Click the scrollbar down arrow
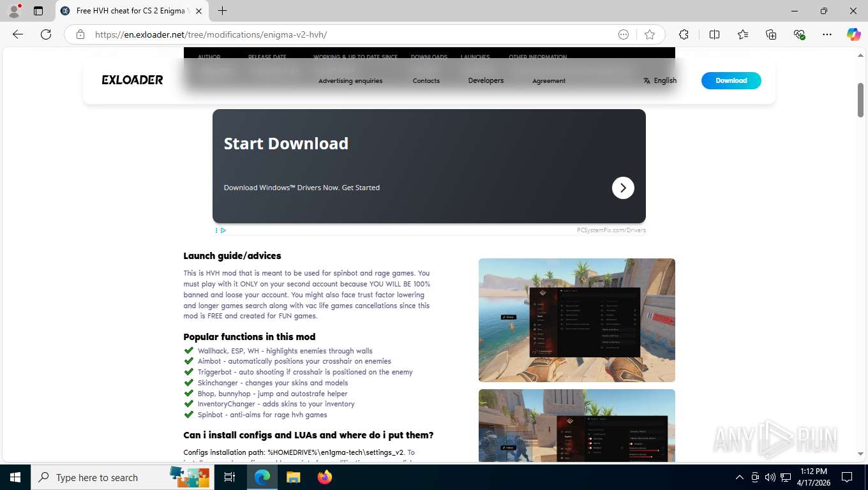Viewport: 868px width, 490px height. pos(861,454)
